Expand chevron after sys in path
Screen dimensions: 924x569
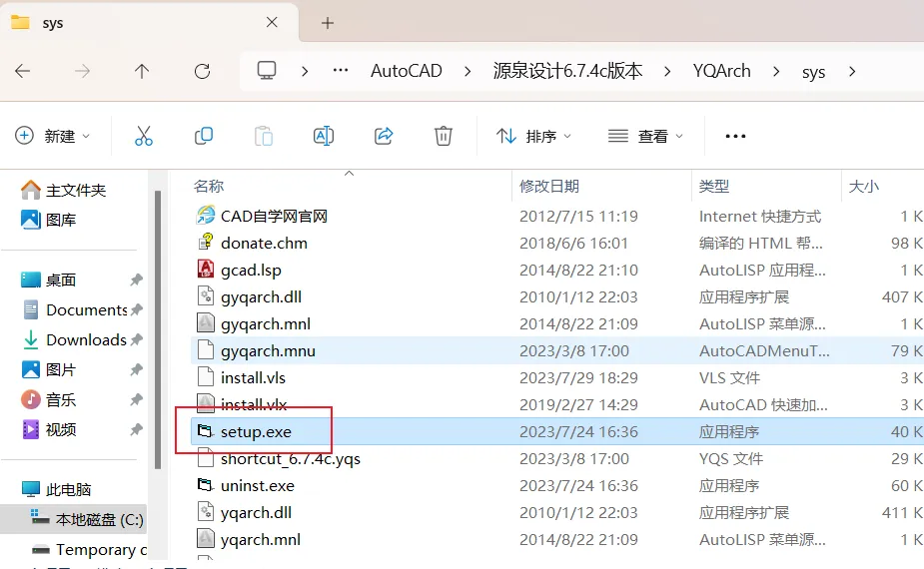(x=852, y=71)
